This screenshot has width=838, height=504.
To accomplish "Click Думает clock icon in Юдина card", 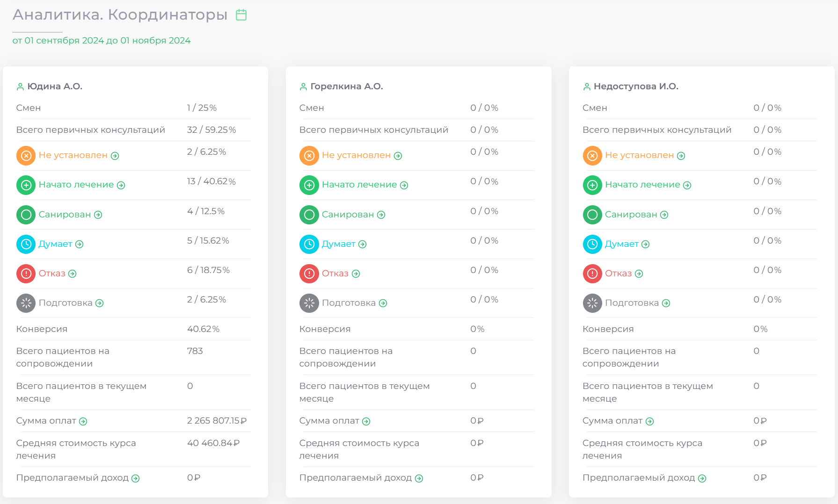I will click(x=26, y=244).
